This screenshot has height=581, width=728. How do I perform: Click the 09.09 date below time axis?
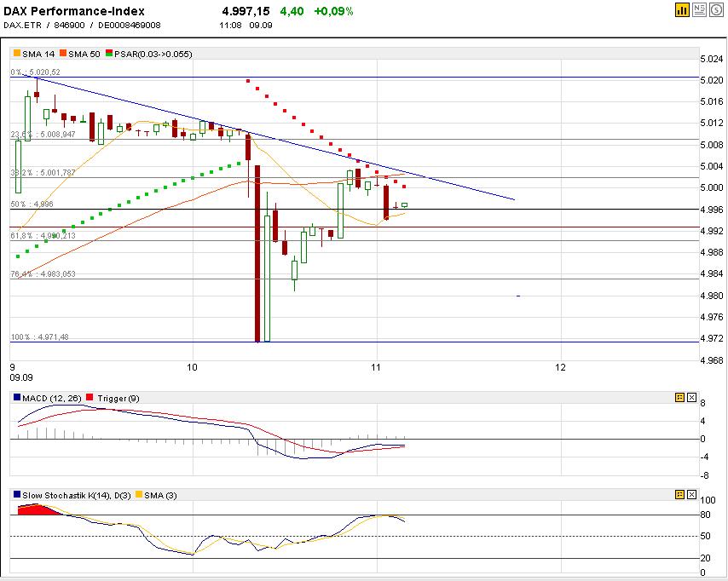point(21,377)
